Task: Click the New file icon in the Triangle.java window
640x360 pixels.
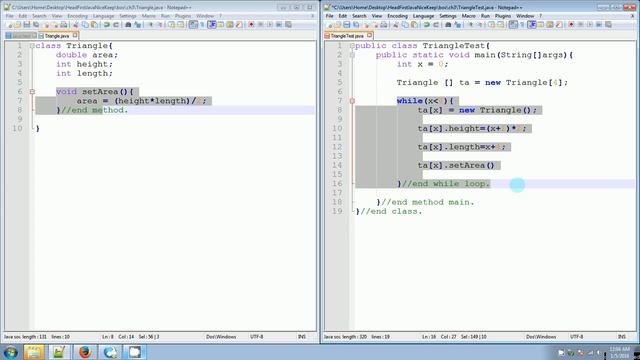Action: click(9, 25)
